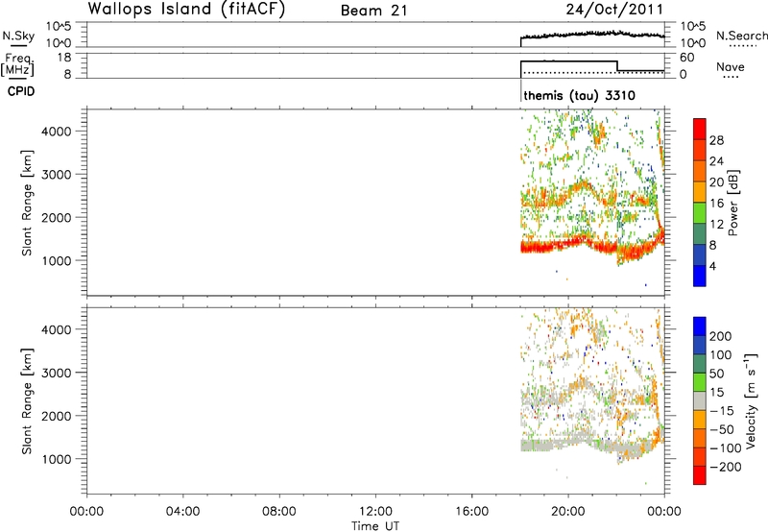Viewport: 768px width, 532px height.
Task: Pick the gray Velocity segment between -15 and 15
Action: coord(700,400)
